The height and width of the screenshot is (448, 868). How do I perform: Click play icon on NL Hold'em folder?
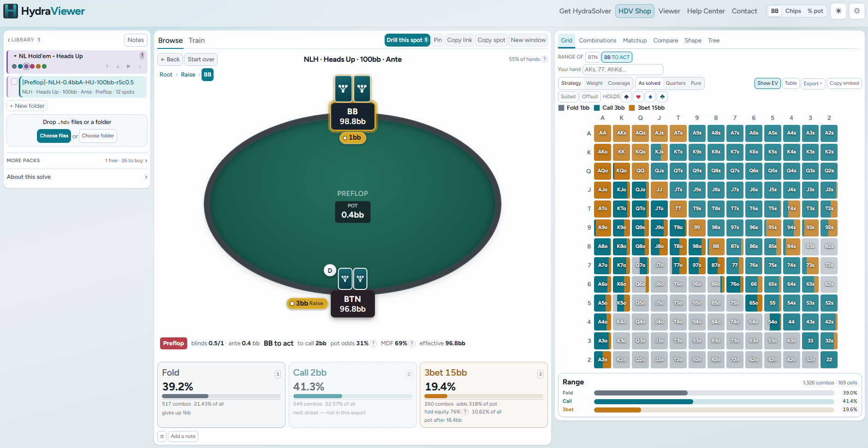(x=129, y=66)
